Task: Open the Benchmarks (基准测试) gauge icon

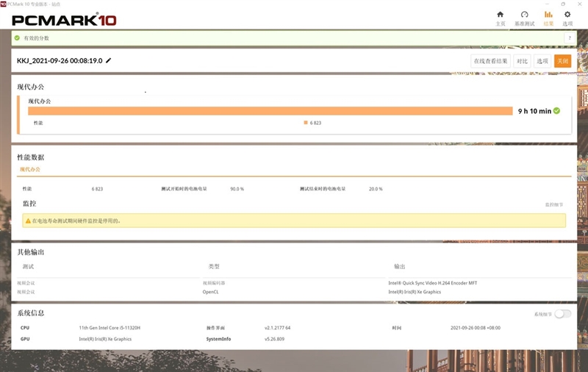Action: (524, 15)
